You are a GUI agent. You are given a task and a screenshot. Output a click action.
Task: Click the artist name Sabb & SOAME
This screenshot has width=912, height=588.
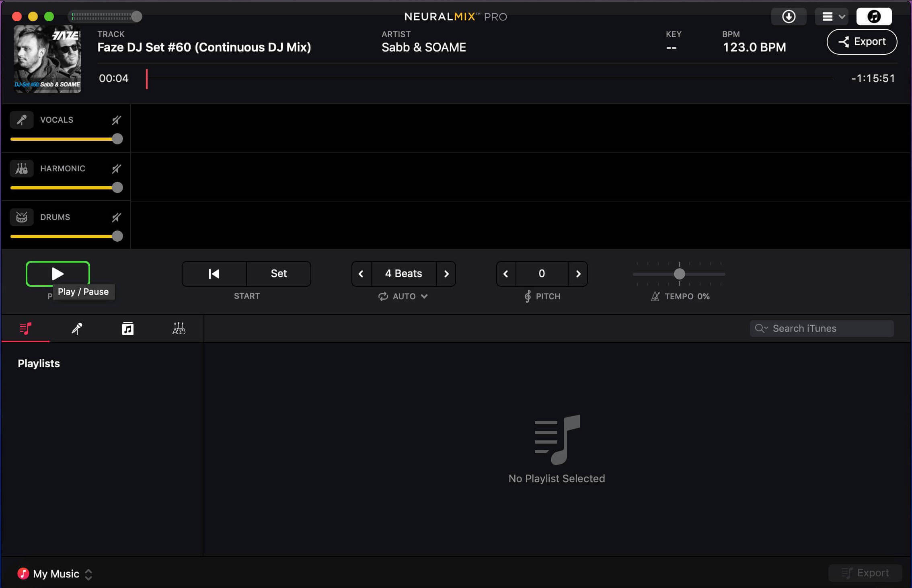point(423,47)
